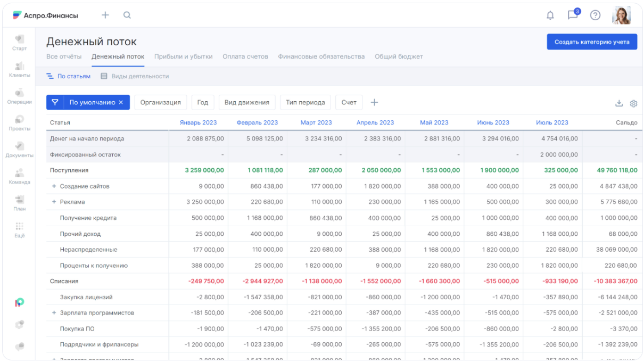Image resolution: width=644 pixels, height=362 pixels.
Task: Open table settings gear icon
Action: [633, 103]
